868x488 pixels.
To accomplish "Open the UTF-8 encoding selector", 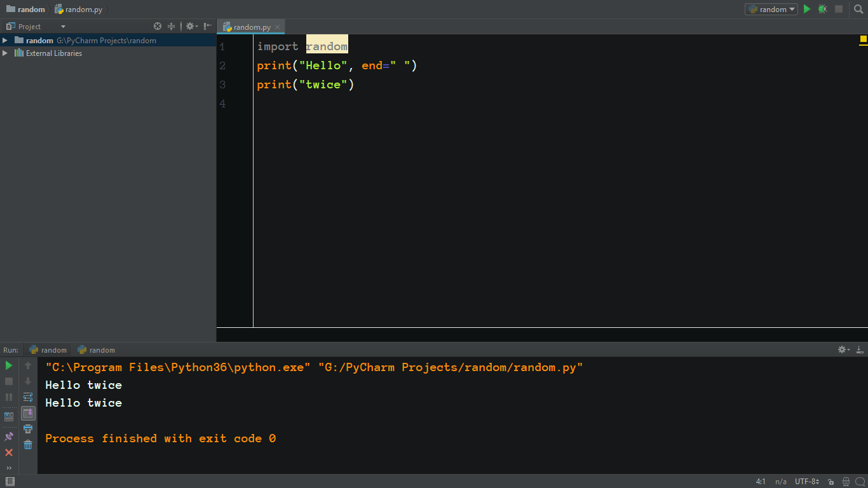I will coord(806,482).
